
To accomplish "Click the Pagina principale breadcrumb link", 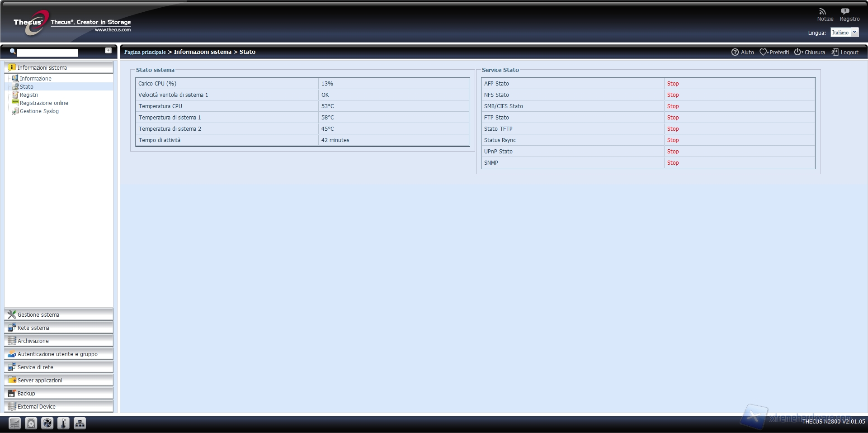I will pyautogui.click(x=145, y=52).
